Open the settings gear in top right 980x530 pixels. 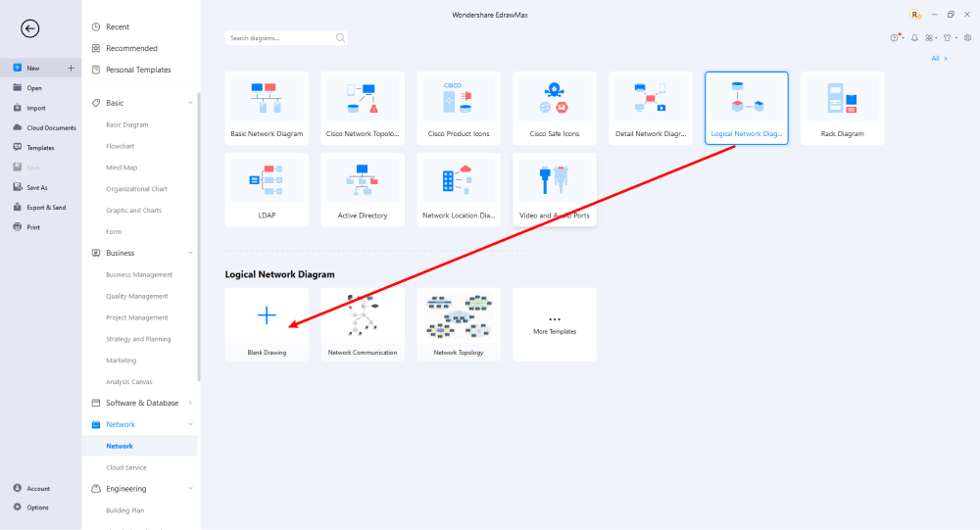[967, 38]
